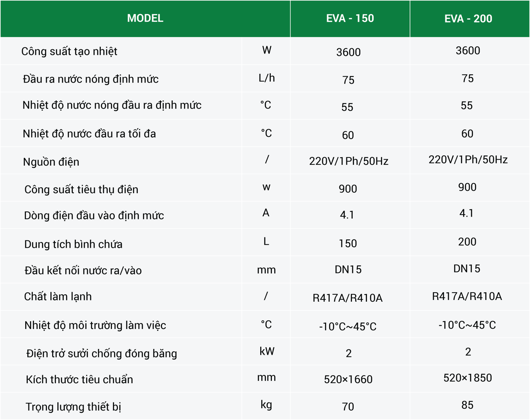Click the "Công suất tạo nhiệt" row label
The width and height of the screenshot is (530, 420).
[69, 51]
